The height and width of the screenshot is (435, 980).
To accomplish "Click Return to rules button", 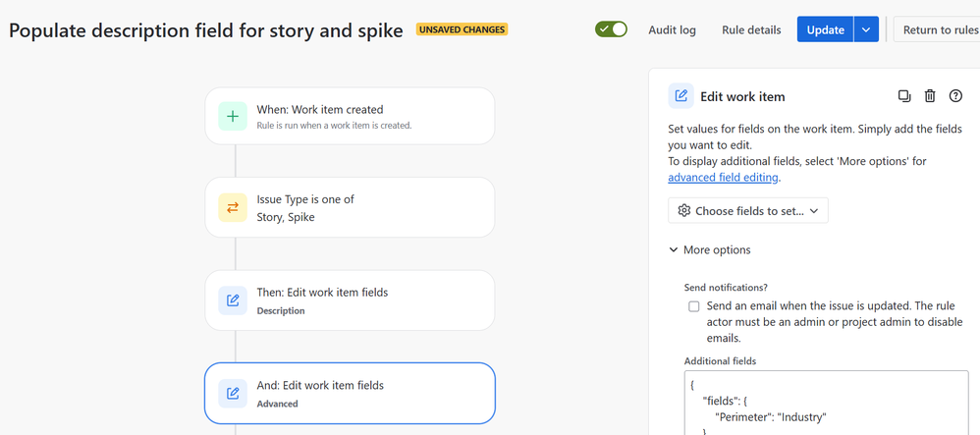I will 939,29.
